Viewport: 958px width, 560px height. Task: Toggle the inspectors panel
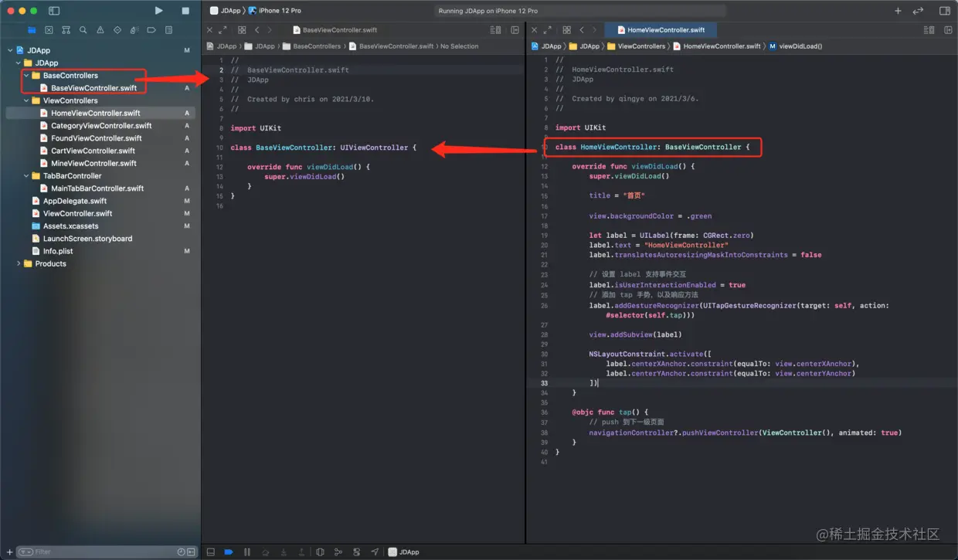coord(944,11)
